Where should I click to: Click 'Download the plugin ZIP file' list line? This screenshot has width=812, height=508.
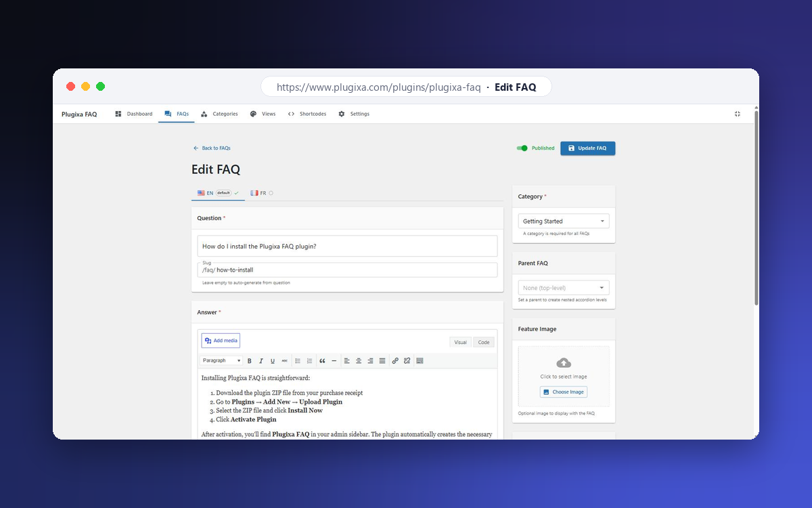click(290, 393)
